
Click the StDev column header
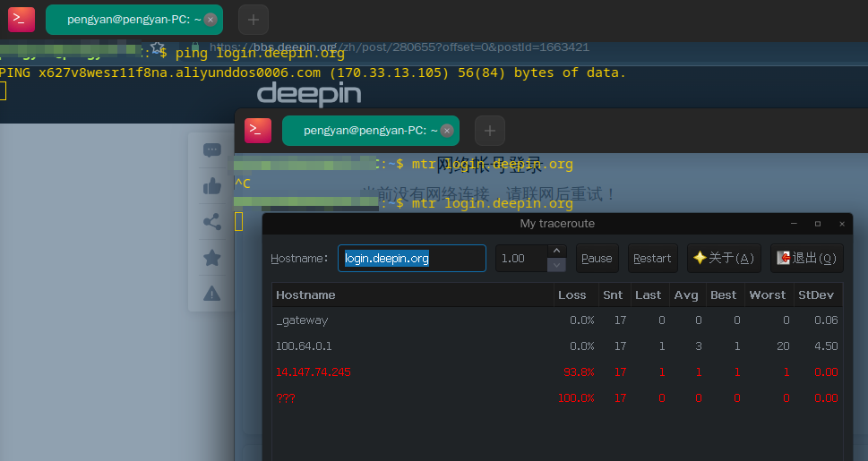(x=818, y=295)
